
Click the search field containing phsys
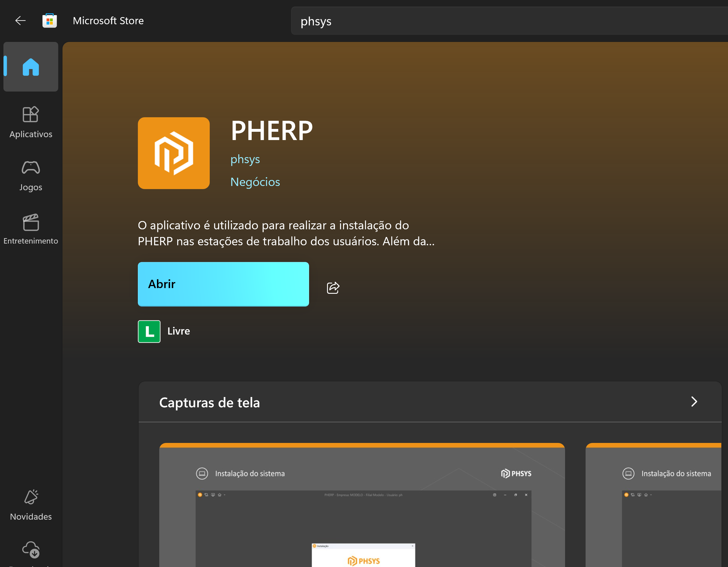point(509,21)
